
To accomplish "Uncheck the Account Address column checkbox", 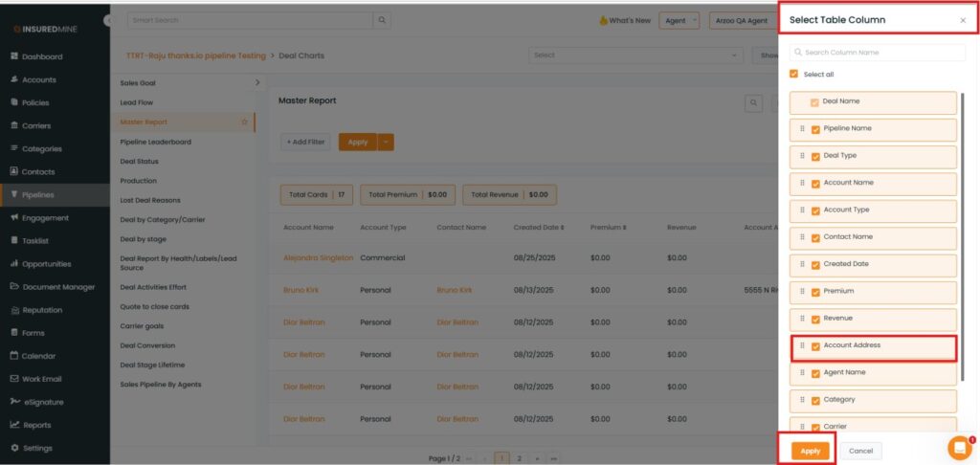I will tap(815, 346).
